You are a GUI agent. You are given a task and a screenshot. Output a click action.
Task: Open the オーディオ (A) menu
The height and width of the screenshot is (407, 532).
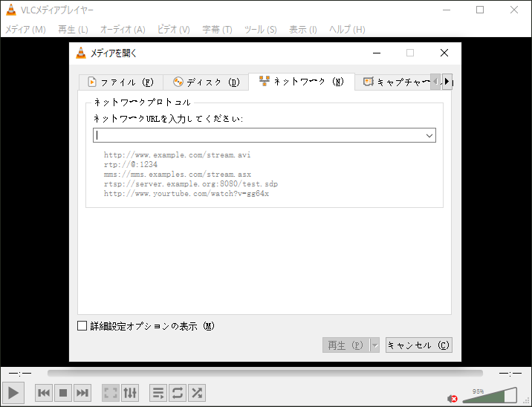(123, 30)
